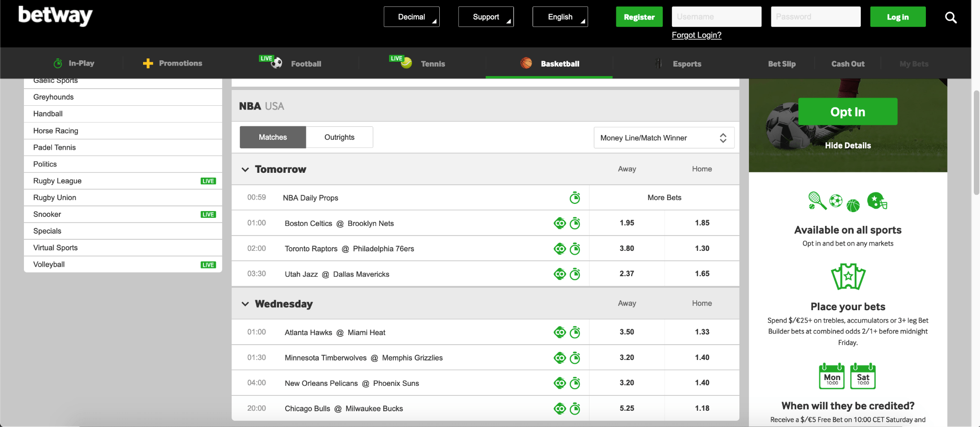
Task: Click the betway logo
Action: pos(56,16)
